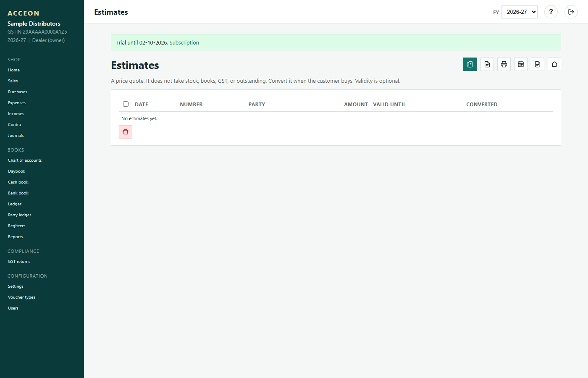Image resolution: width=588 pixels, height=378 pixels.
Task: Open Ledger in the sidebar
Action: coord(15,204)
